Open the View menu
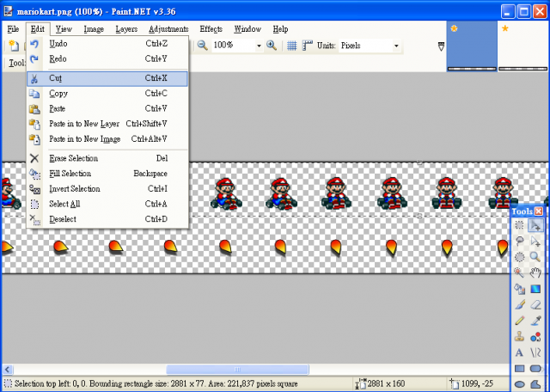This screenshot has width=550, height=392. [x=64, y=29]
